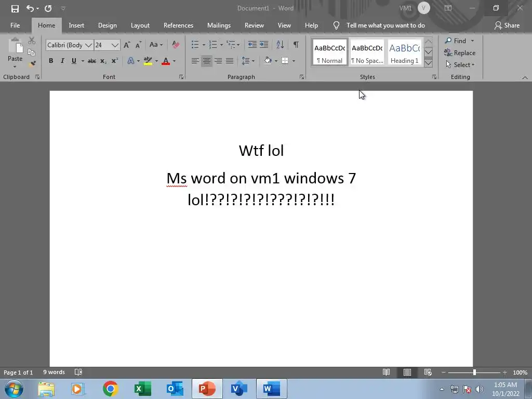Increase font size with grow font icon

click(127, 45)
